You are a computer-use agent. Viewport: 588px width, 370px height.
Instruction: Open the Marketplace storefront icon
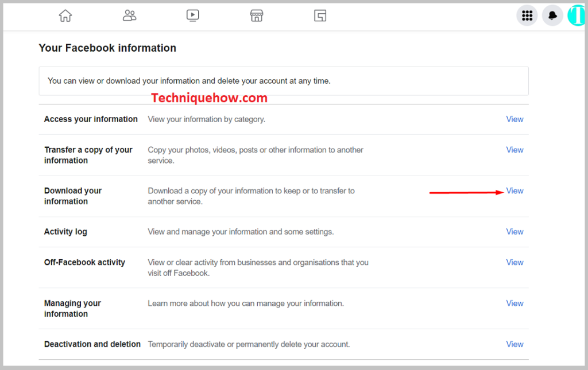257,15
